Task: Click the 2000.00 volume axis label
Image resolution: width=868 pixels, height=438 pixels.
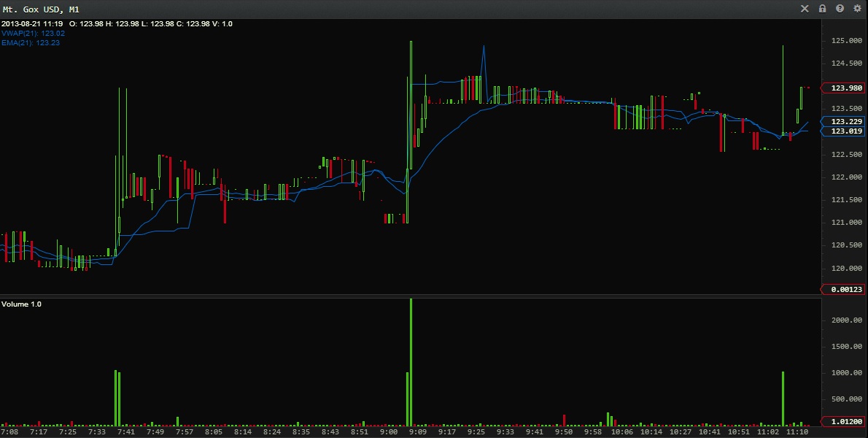Action: coord(845,320)
